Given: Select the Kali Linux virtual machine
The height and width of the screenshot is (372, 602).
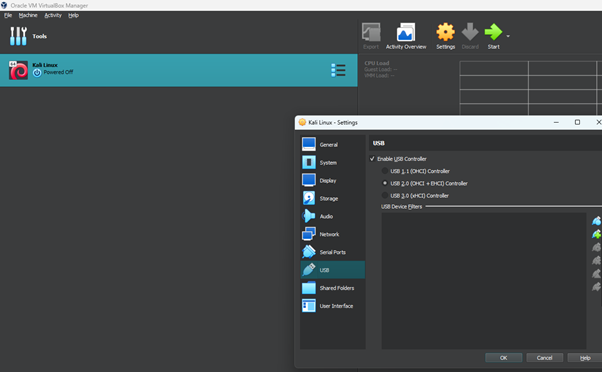Looking at the screenshot, I should tap(179, 70).
